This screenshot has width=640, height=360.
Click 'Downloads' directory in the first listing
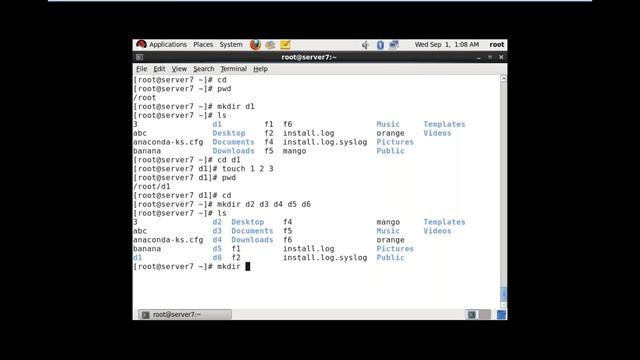click(233, 151)
